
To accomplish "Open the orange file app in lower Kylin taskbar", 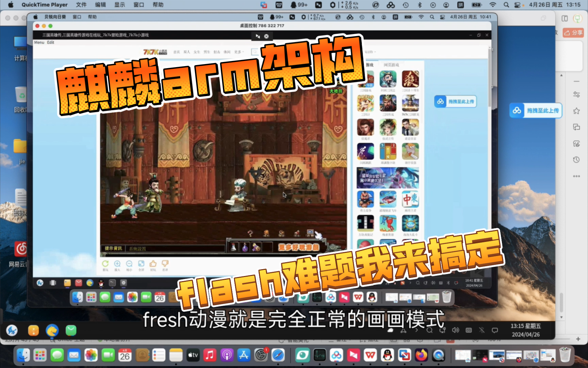I will coord(33,330).
